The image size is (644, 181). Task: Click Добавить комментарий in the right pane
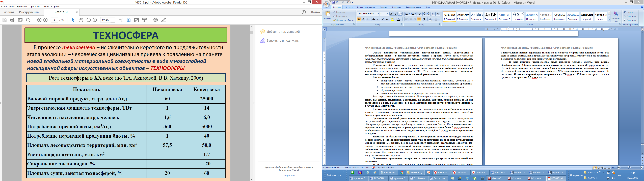283,32
